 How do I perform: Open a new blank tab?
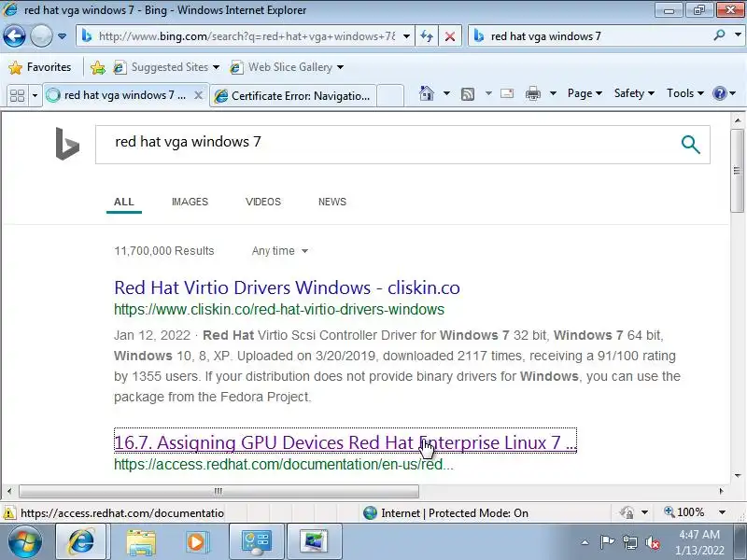click(x=390, y=96)
